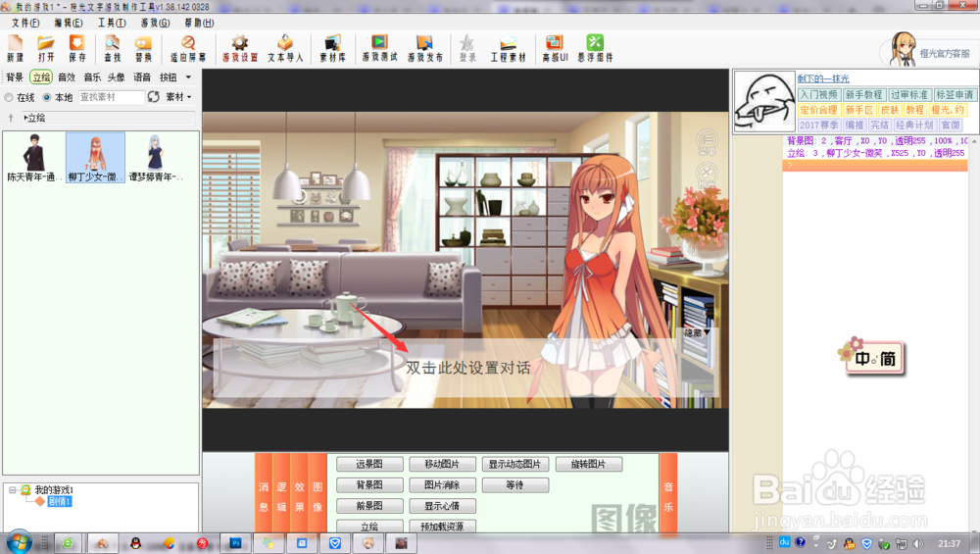Click the 打开 (Open) folder icon

pyautogui.click(x=46, y=48)
